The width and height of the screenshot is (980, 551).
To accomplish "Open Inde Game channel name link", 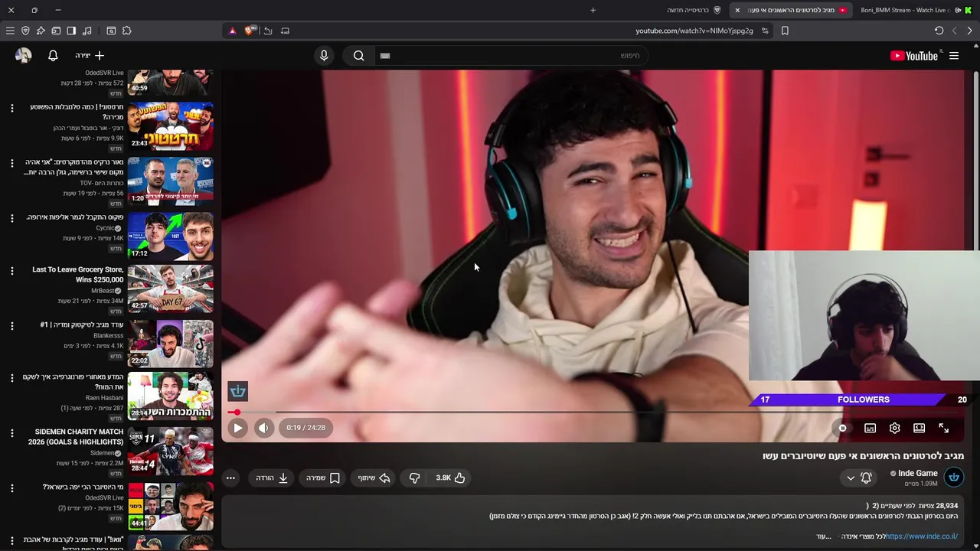I will coord(917,473).
